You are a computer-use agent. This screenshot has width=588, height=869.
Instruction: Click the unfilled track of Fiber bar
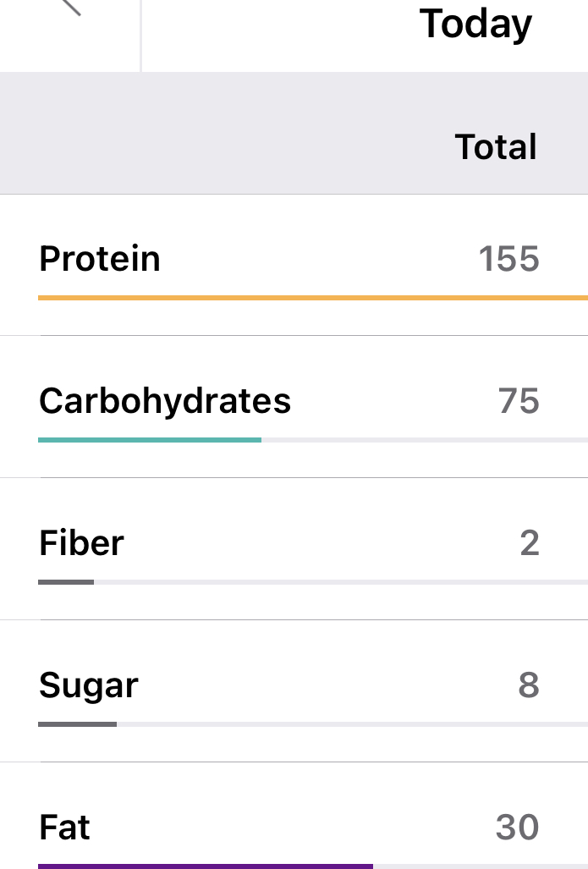point(341,582)
